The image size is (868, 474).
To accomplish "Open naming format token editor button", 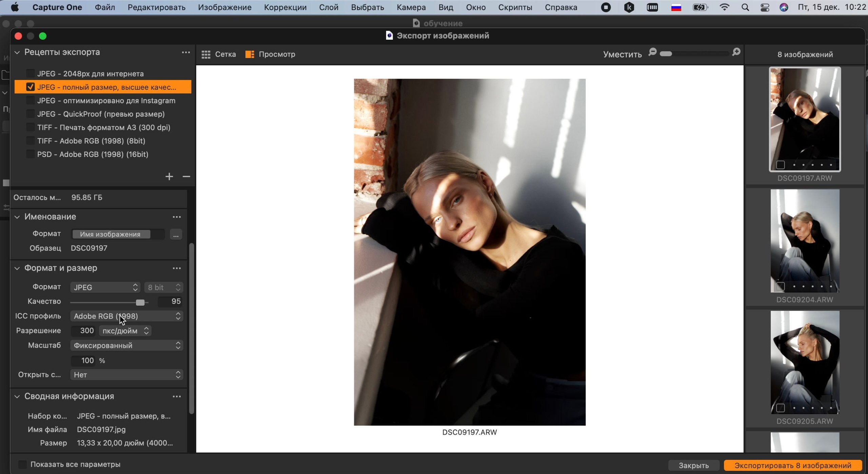I will [x=176, y=234].
